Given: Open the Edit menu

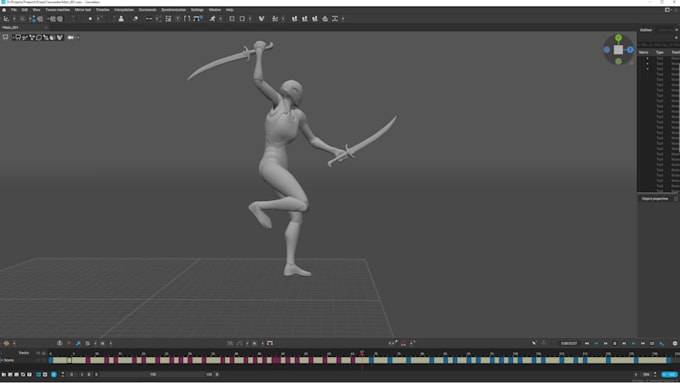Looking at the screenshot, I should [25, 10].
